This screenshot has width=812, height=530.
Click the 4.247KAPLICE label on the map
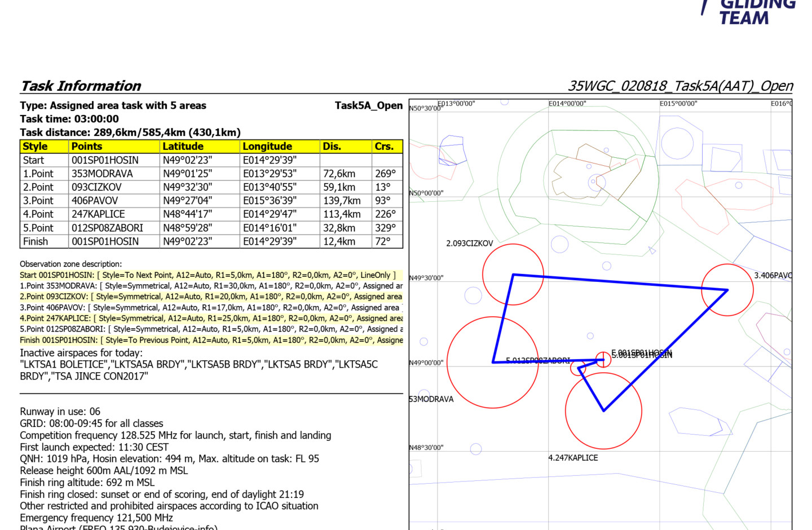pos(573,458)
